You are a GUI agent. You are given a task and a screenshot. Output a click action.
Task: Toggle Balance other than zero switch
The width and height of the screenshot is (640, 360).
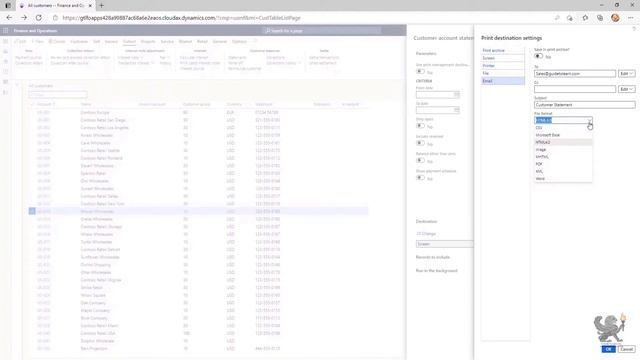[420, 161]
